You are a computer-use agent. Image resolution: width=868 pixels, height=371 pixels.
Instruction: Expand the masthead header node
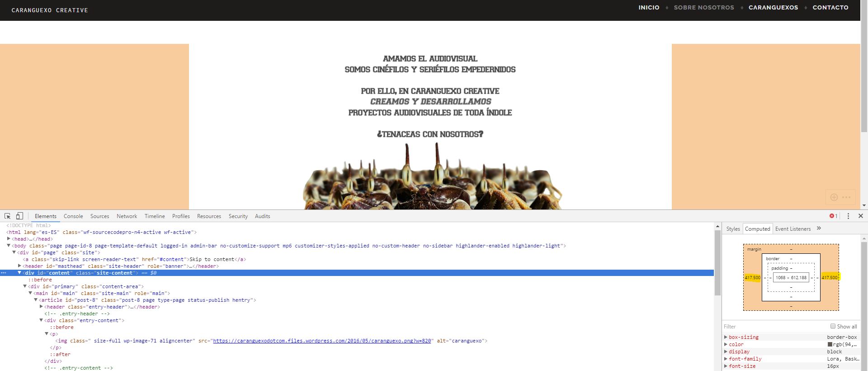[19, 266]
